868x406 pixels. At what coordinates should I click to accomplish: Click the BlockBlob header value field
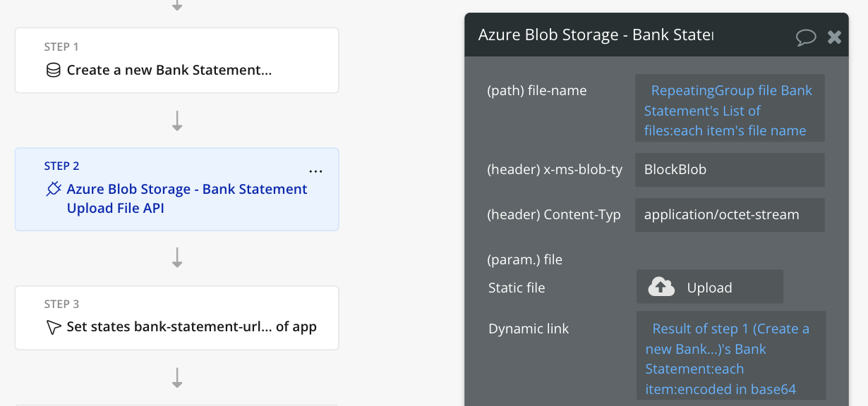pyautogui.click(x=729, y=170)
